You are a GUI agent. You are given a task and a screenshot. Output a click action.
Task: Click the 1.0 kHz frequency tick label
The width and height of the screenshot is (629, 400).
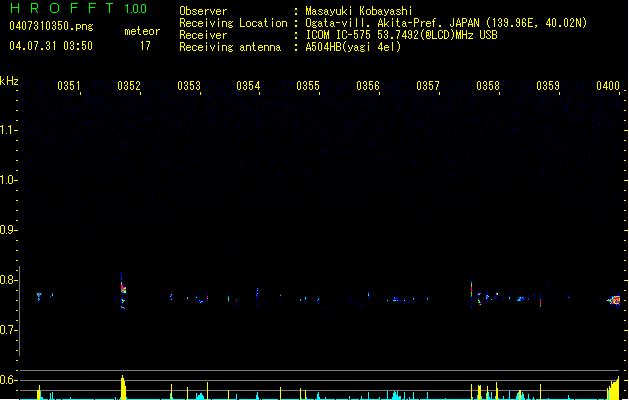8,179
